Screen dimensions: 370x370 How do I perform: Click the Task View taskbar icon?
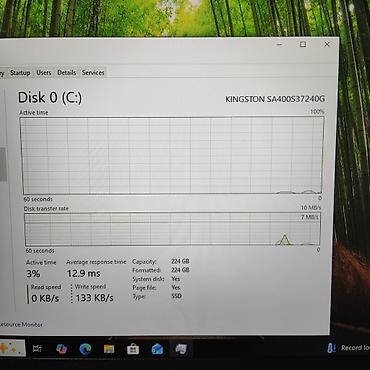[x=37, y=349]
